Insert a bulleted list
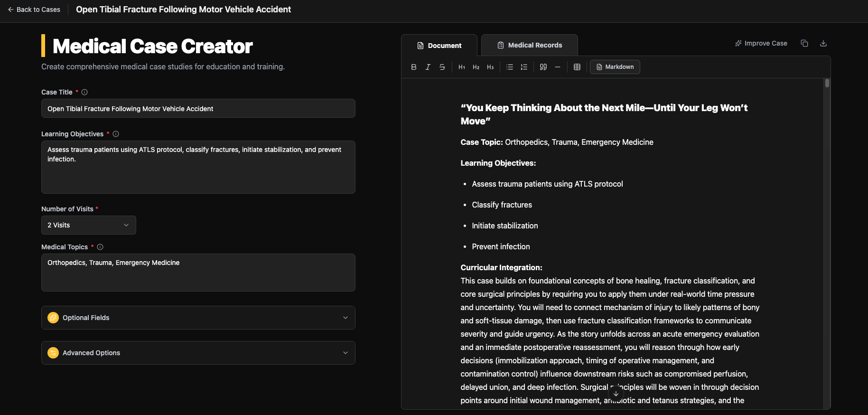 pos(509,67)
